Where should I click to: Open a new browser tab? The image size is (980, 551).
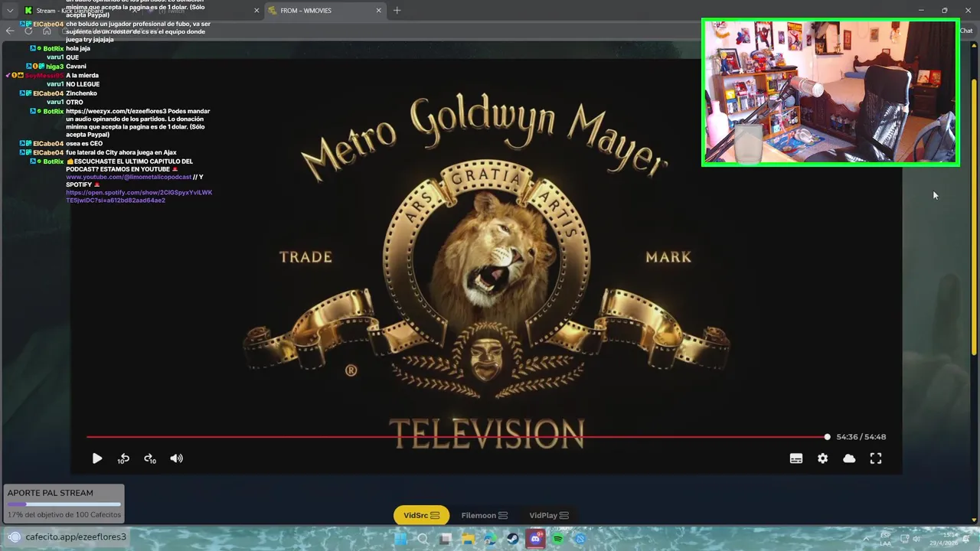pos(397,11)
